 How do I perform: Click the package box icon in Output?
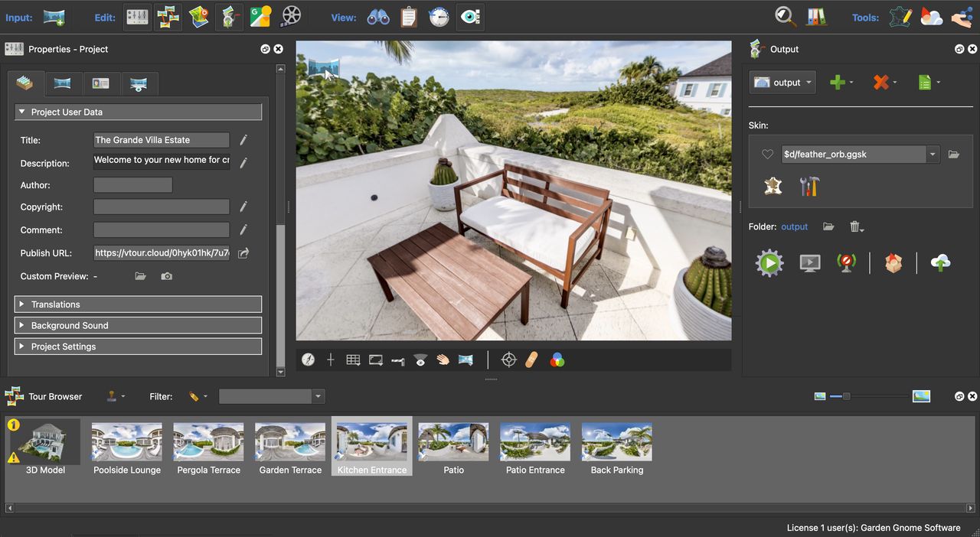pos(893,263)
